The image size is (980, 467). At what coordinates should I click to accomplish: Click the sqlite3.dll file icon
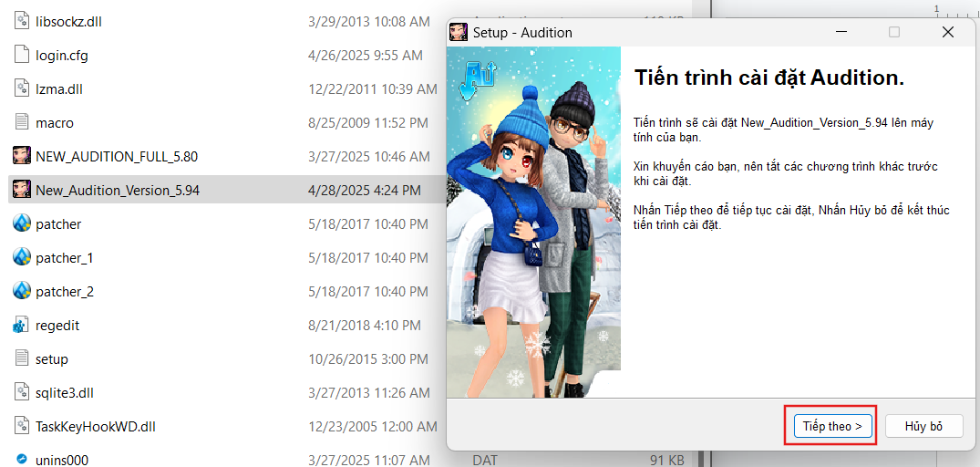22,393
